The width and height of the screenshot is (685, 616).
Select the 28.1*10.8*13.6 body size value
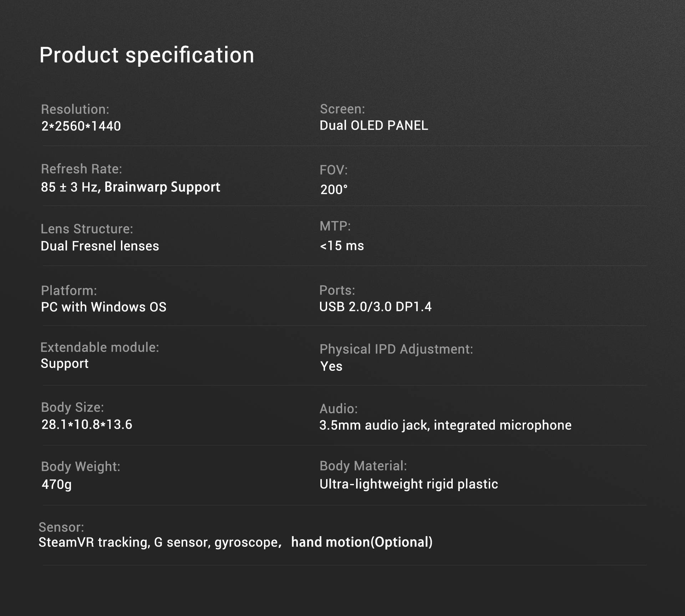87,424
